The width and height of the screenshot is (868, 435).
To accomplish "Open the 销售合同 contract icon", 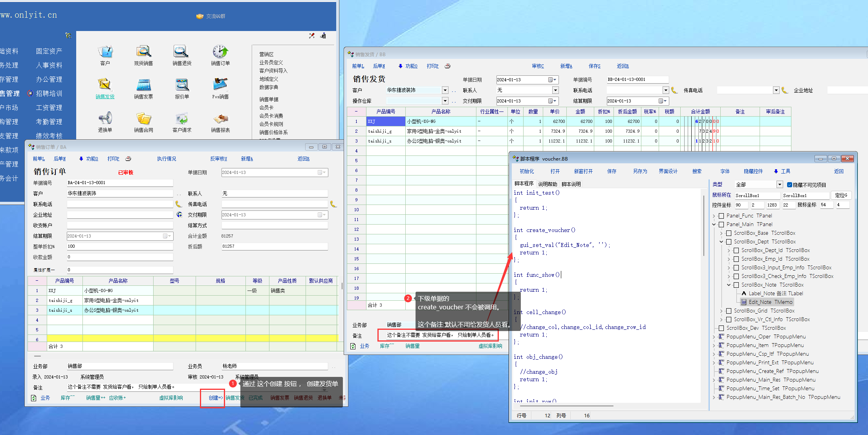I will pyautogui.click(x=143, y=119).
